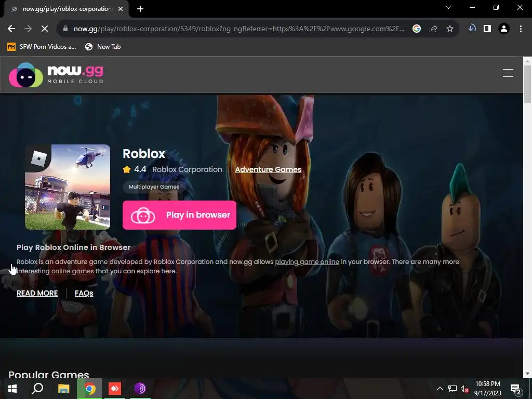Open the tab search chevron
This screenshot has width=532, height=399.
click(x=448, y=7)
